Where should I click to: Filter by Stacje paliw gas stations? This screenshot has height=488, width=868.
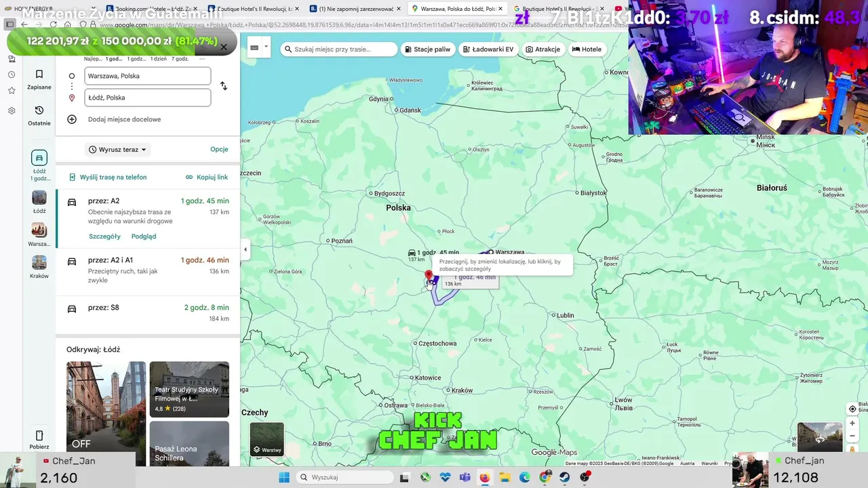[427, 49]
